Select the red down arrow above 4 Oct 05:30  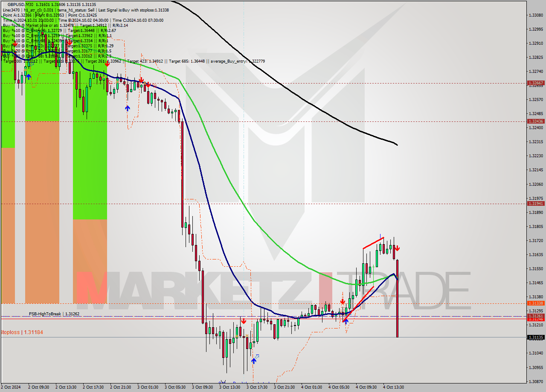pos(343,301)
